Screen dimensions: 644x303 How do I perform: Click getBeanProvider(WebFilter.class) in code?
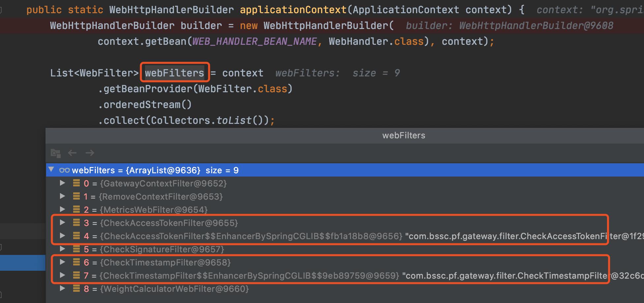click(195, 89)
